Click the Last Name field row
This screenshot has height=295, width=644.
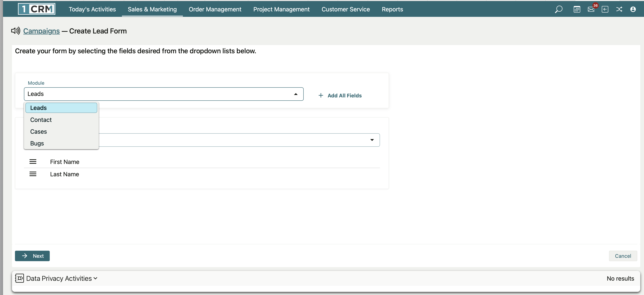tap(202, 174)
